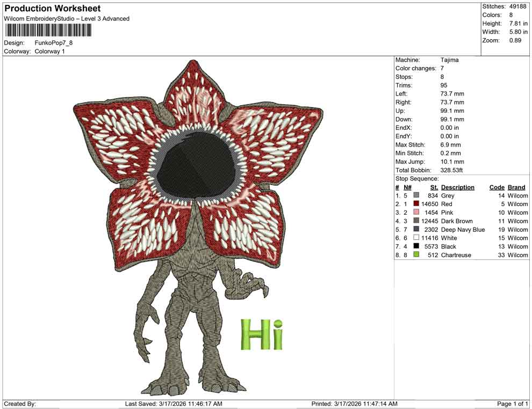Click the 'Stop Sequence:' label

(417, 179)
